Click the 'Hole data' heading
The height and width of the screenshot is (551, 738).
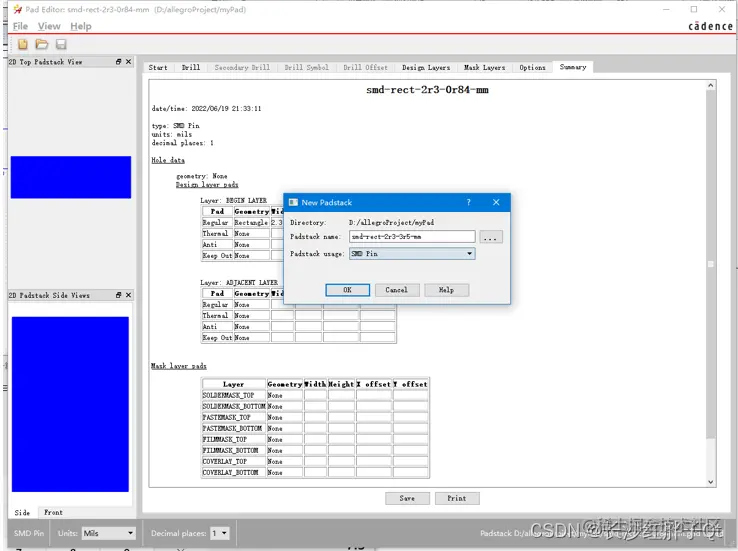click(168, 160)
